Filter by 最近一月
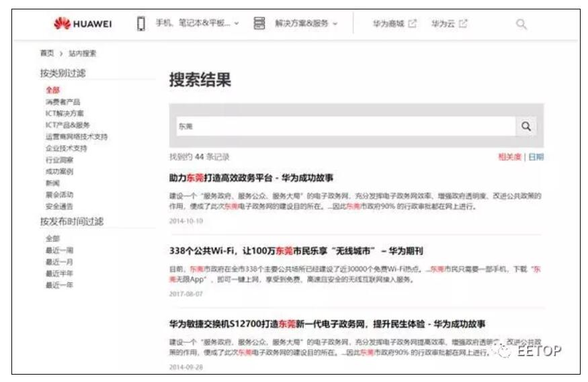The width and height of the screenshot is (588, 382). 59,261
